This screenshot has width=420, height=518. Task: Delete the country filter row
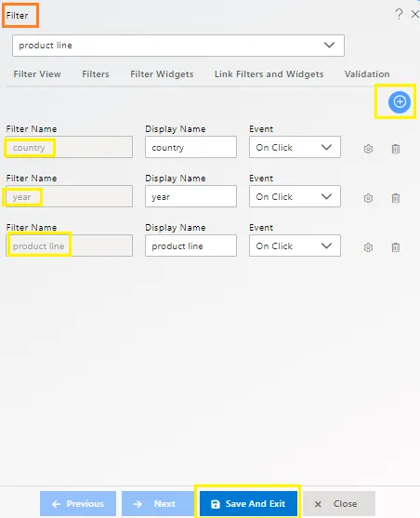coord(396,149)
